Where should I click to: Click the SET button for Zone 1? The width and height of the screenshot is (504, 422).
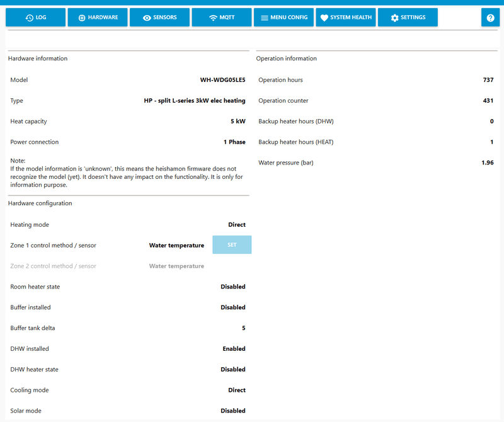tap(232, 245)
